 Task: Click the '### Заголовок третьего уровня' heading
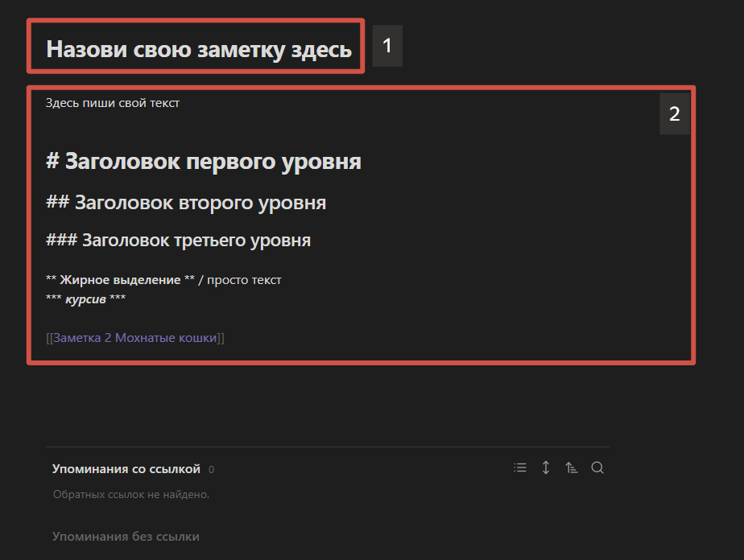click(178, 240)
